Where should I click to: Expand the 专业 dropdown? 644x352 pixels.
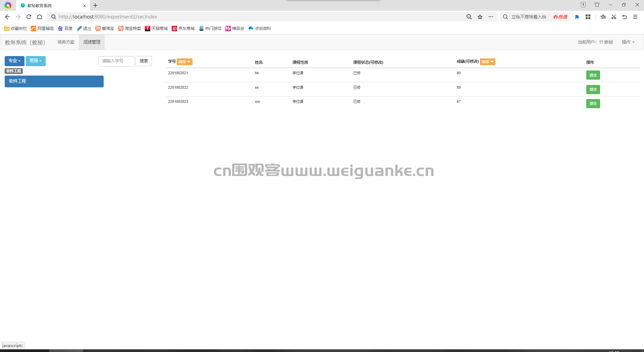pyautogui.click(x=14, y=61)
